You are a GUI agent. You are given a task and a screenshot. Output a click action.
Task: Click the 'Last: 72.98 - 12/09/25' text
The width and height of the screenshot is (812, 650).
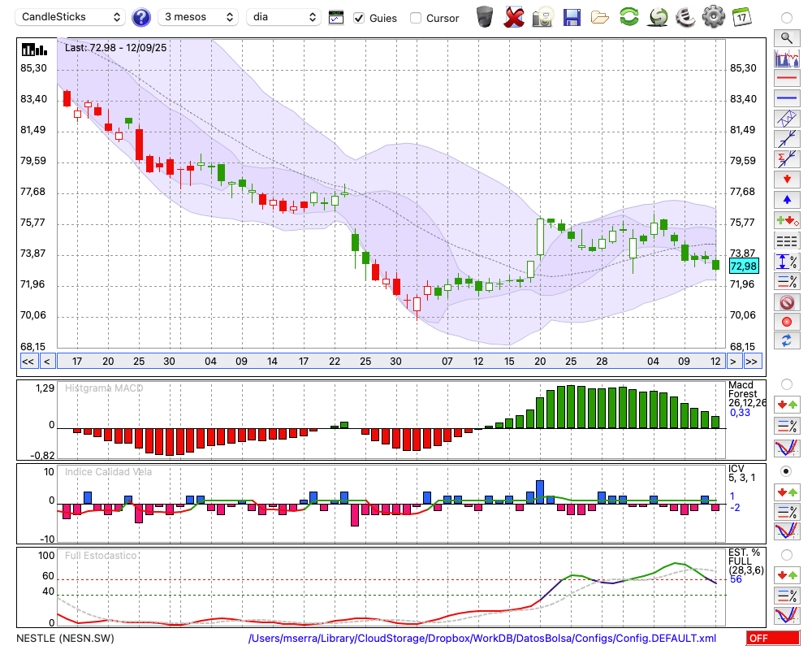pos(115,48)
